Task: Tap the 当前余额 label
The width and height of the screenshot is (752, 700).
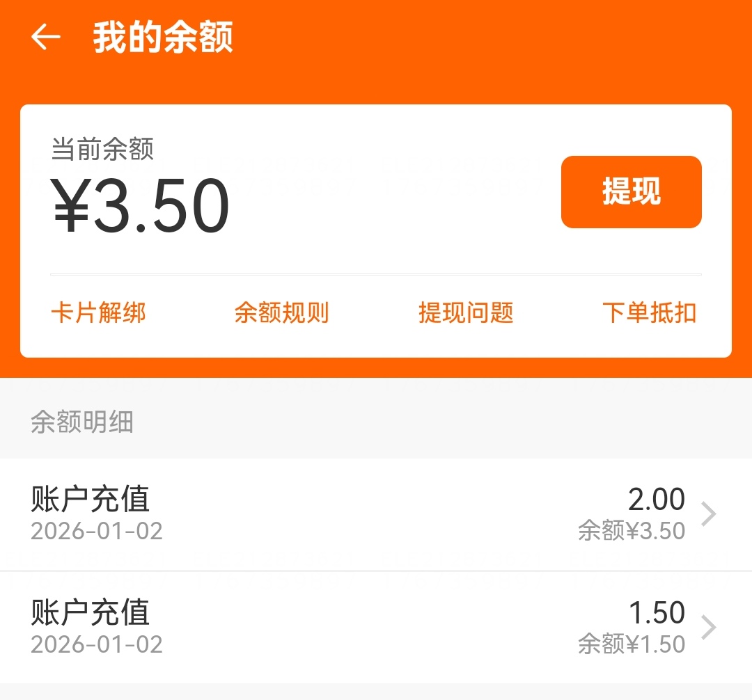Action: coord(102,150)
